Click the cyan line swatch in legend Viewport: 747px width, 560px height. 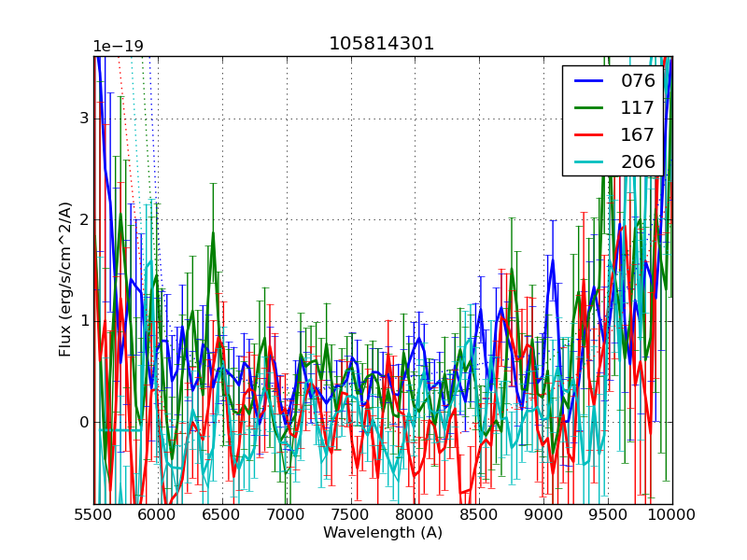point(590,162)
